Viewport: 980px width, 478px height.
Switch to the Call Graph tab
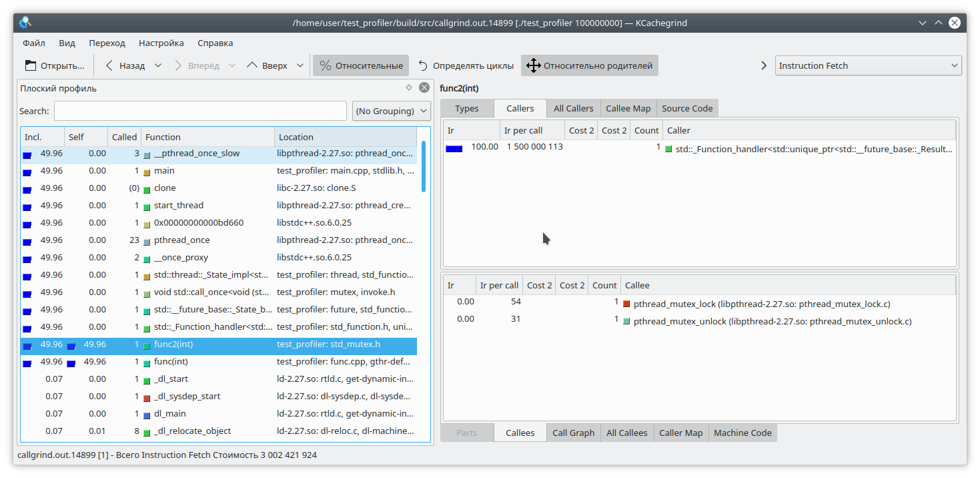pyautogui.click(x=574, y=433)
